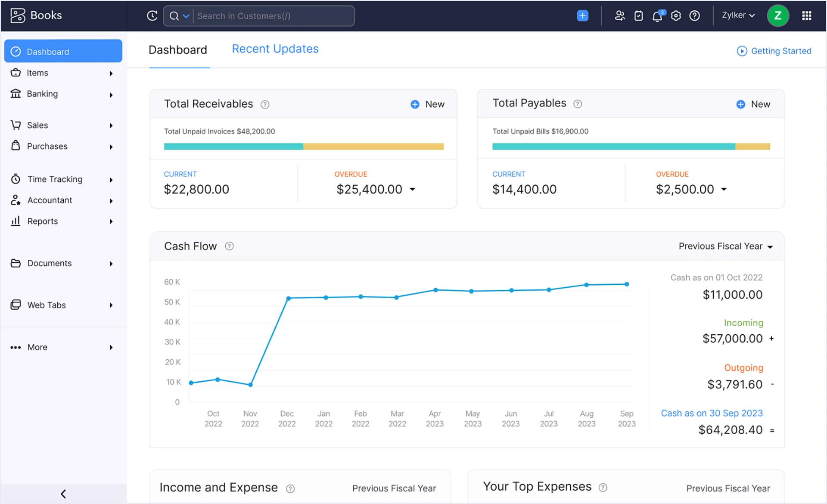827x504 pixels.
Task: Expand the Sales sidebar section
Action: (37, 125)
